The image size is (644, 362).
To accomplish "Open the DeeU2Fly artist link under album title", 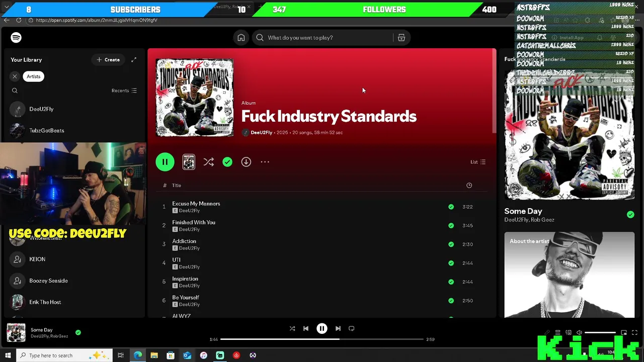I will pos(261,133).
